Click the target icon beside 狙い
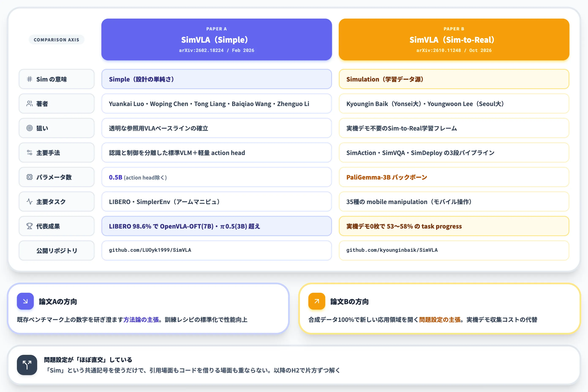Viewport: 588px width, 392px height. [x=30, y=128]
